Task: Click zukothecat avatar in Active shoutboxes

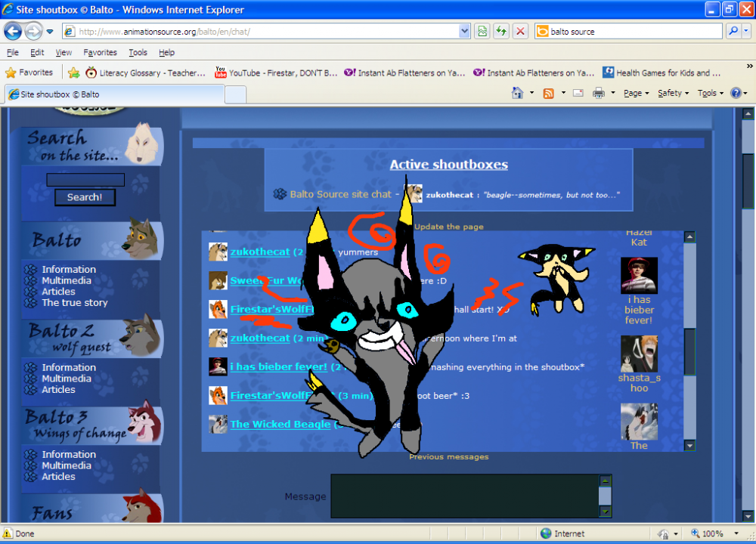Action: tap(414, 194)
